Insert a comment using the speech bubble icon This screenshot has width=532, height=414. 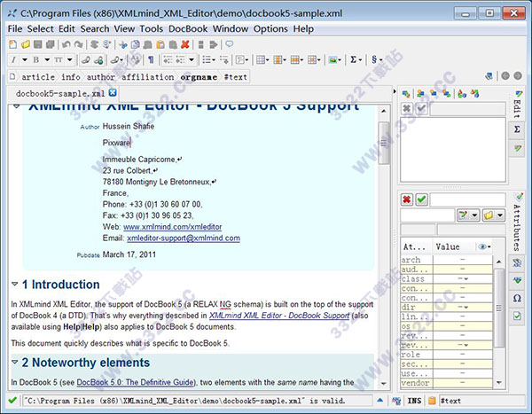click(230, 44)
